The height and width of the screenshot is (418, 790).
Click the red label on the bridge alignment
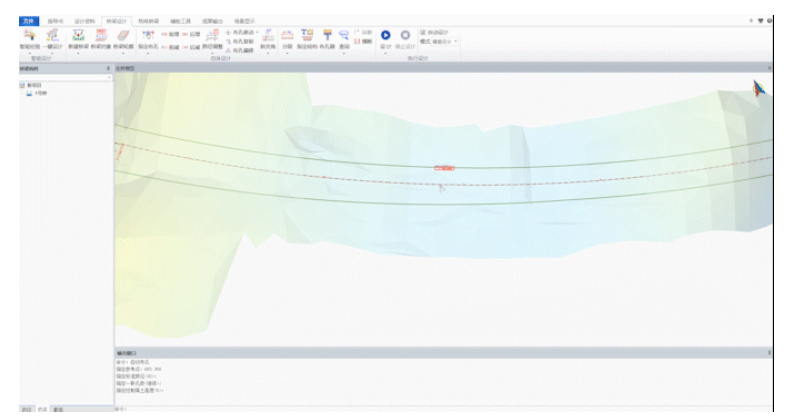[444, 168]
